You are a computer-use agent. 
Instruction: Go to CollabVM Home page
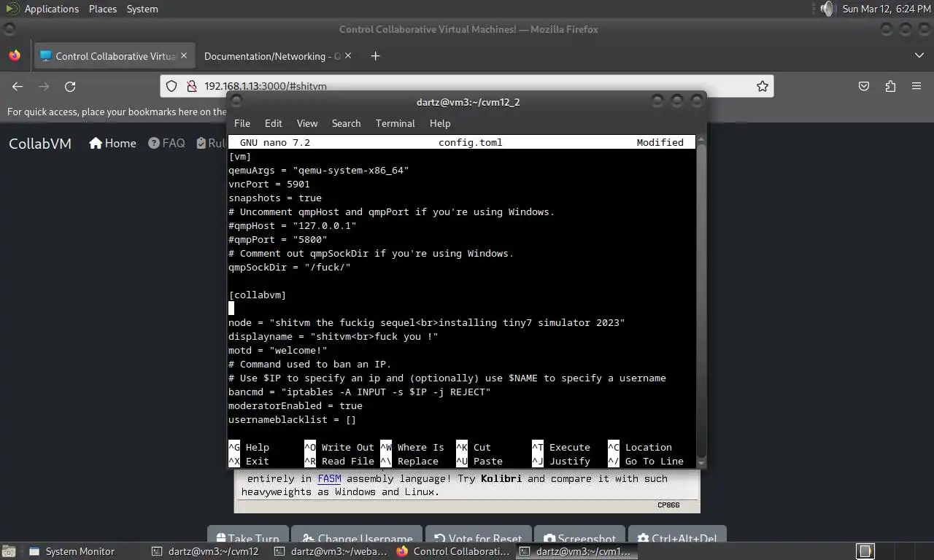[112, 143]
